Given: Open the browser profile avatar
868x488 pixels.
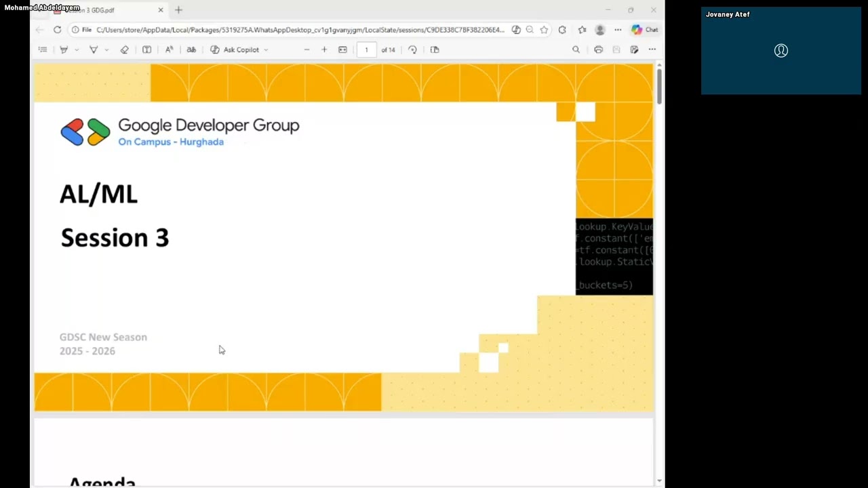Looking at the screenshot, I should (599, 30).
